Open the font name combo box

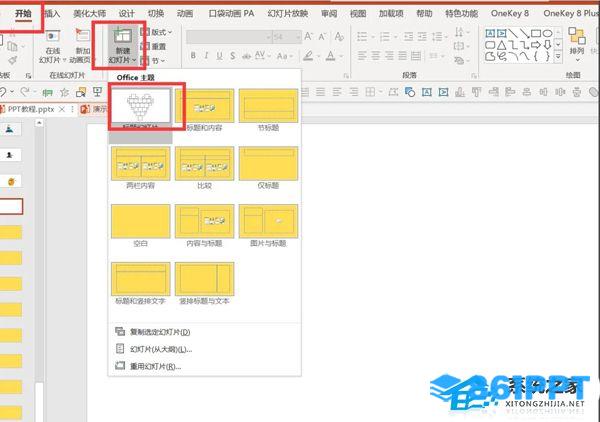click(229, 37)
